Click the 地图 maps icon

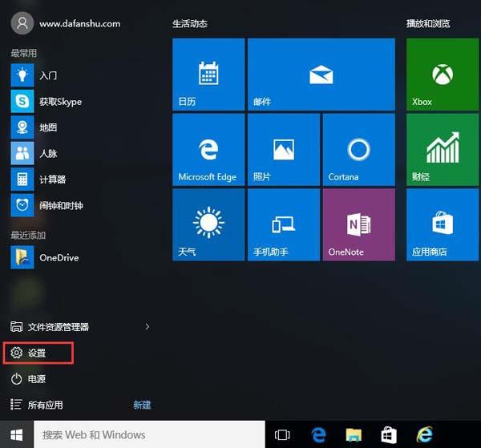coord(22,127)
